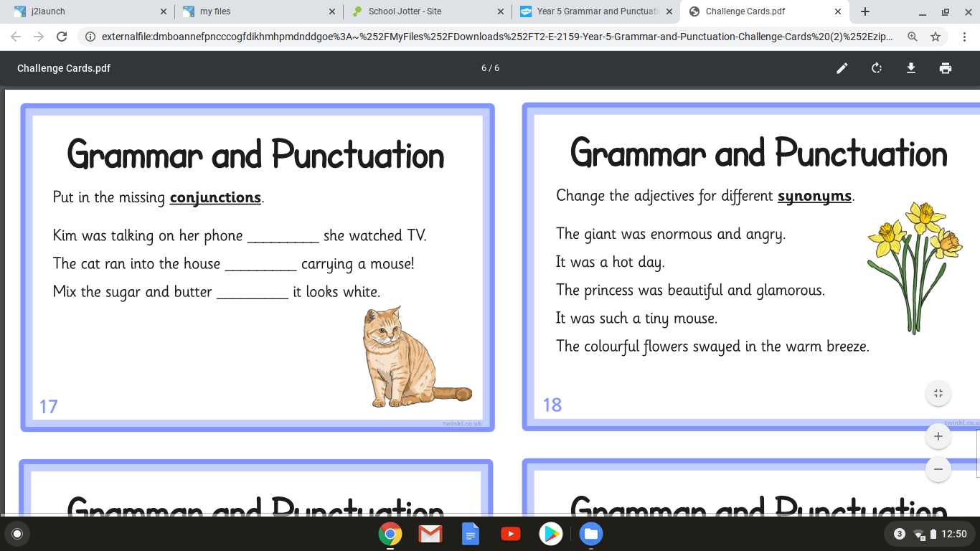Open the address bar zoom indicator
Image resolution: width=980 pixels, height=551 pixels.
(913, 37)
